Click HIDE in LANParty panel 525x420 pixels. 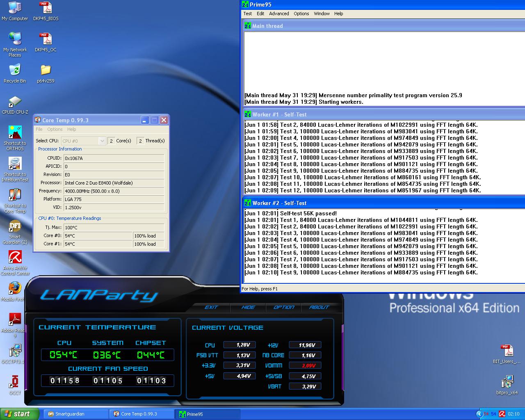(x=248, y=307)
